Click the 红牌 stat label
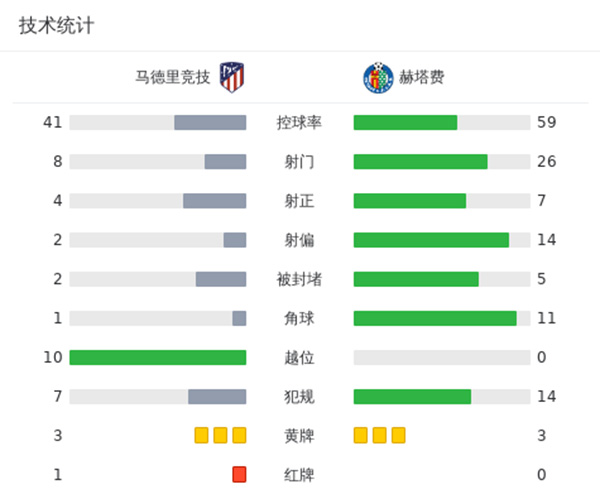 tap(299, 474)
